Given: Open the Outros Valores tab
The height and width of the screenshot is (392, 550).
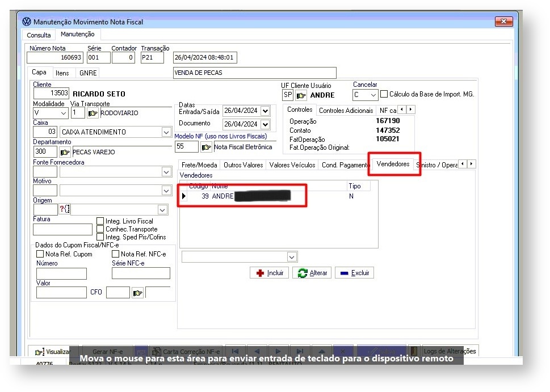Looking at the screenshot, I should point(243,165).
